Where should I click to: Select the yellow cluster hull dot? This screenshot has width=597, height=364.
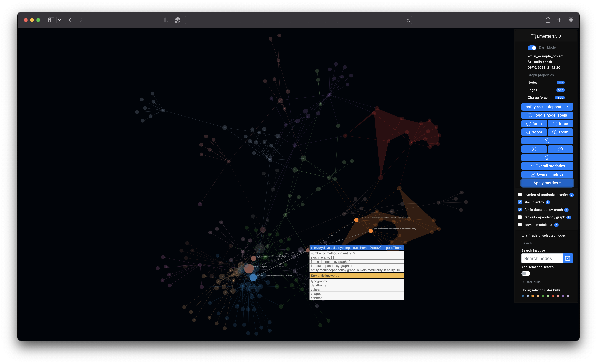[x=533, y=296]
